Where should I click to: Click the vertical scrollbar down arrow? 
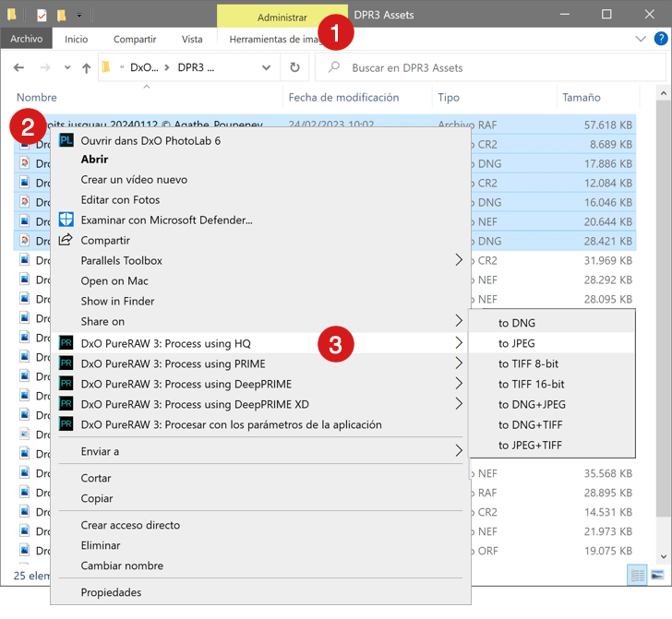click(x=664, y=557)
